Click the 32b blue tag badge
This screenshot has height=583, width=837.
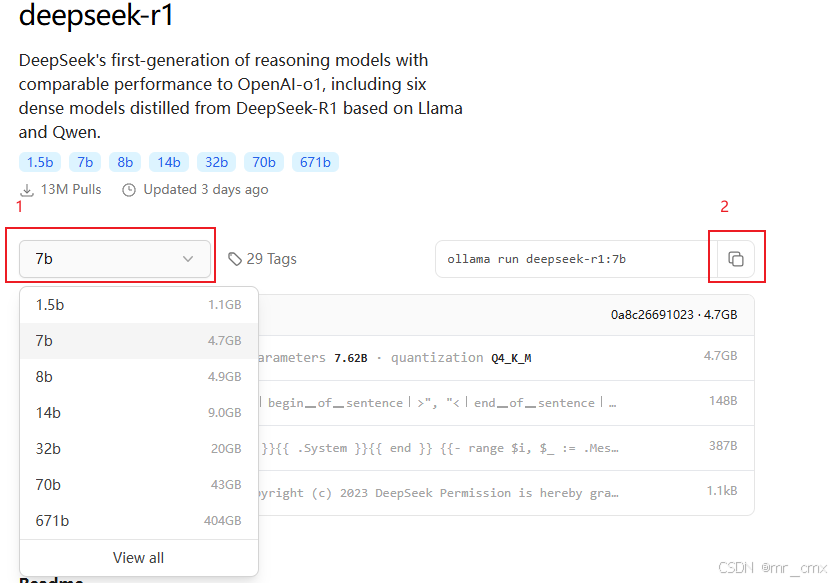[x=216, y=162]
